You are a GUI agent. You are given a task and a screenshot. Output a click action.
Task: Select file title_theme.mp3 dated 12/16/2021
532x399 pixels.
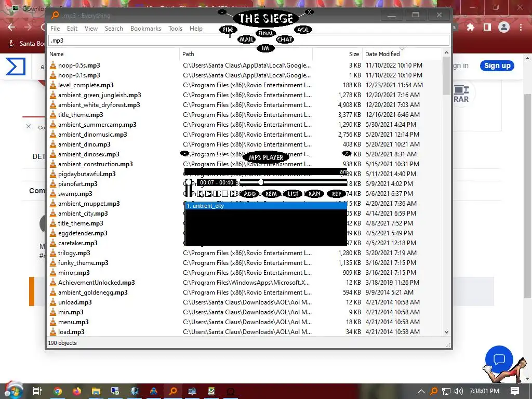[81, 115]
